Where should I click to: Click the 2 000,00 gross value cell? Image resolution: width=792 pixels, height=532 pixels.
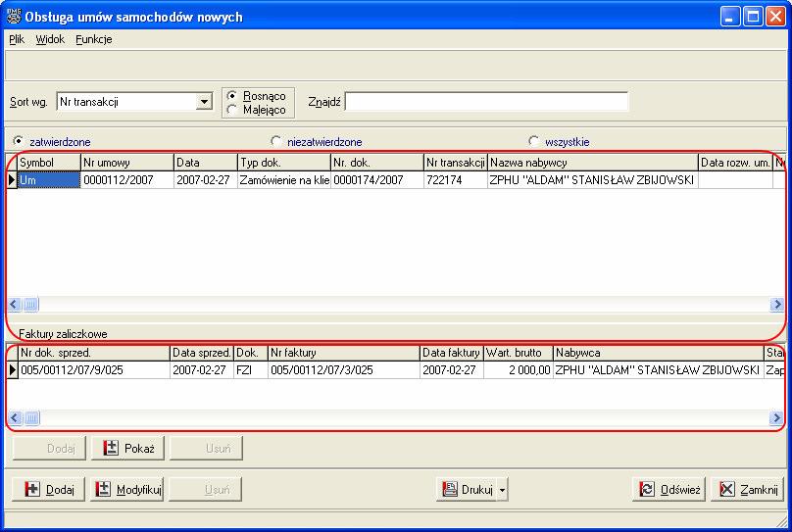pyautogui.click(x=519, y=370)
